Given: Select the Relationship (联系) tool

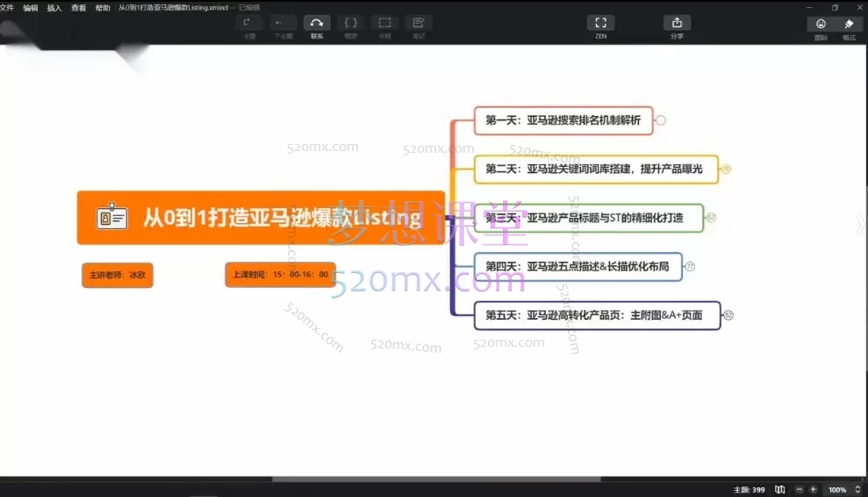Looking at the screenshot, I should tap(317, 23).
